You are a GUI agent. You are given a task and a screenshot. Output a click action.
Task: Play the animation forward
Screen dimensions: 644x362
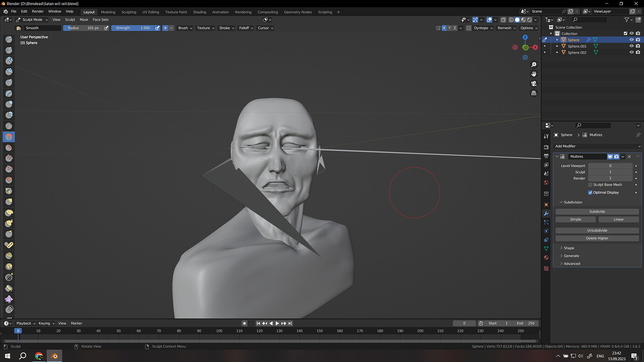[x=277, y=323]
